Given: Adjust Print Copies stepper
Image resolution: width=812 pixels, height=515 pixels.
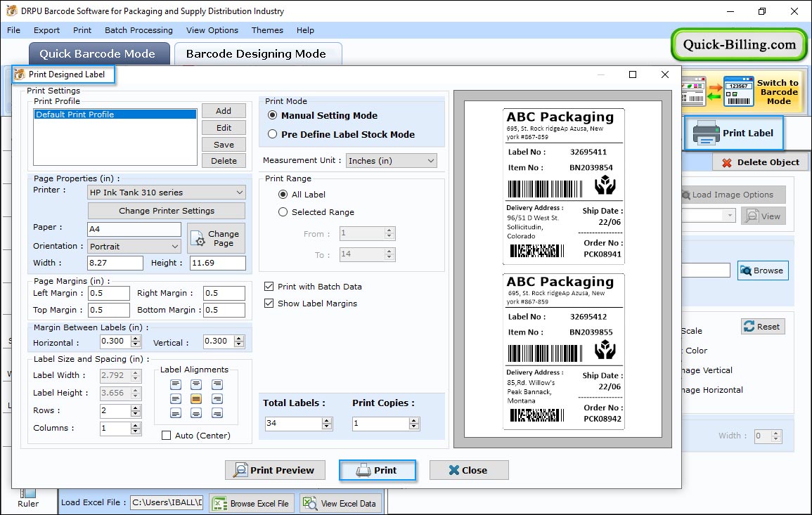Looking at the screenshot, I should pyautogui.click(x=414, y=424).
